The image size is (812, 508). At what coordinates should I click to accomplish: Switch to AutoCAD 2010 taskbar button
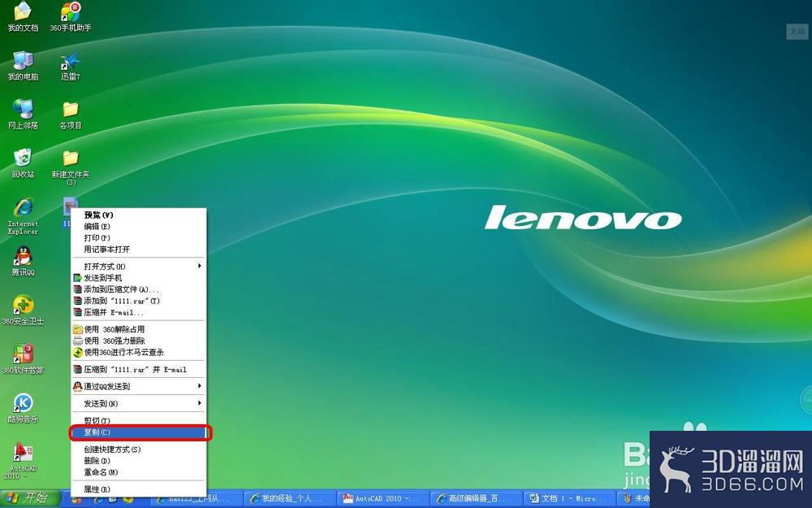383,499
